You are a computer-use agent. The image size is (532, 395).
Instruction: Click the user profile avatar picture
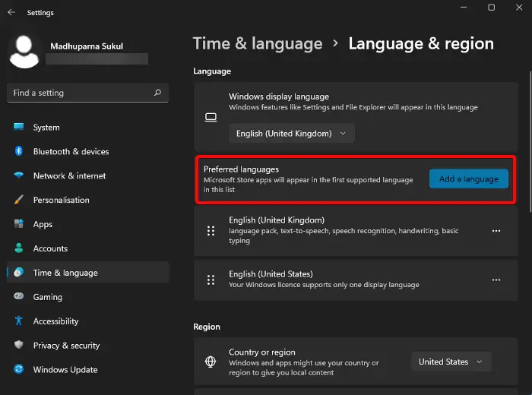tap(24, 52)
